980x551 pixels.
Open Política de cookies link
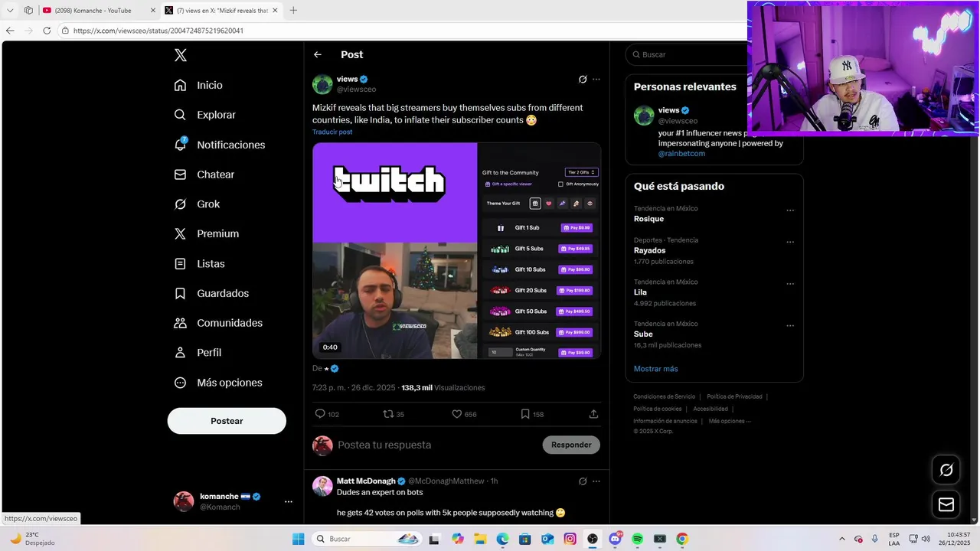tap(657, 409)
